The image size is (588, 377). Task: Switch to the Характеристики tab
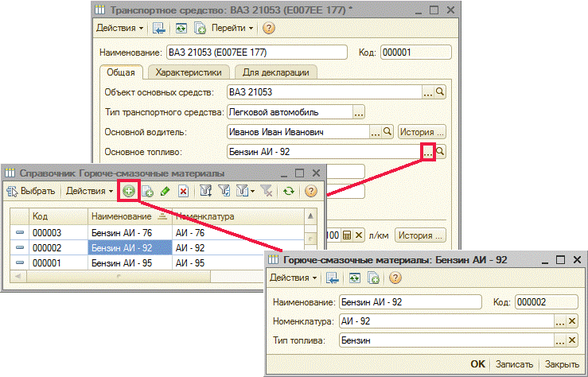click(188, 72)
